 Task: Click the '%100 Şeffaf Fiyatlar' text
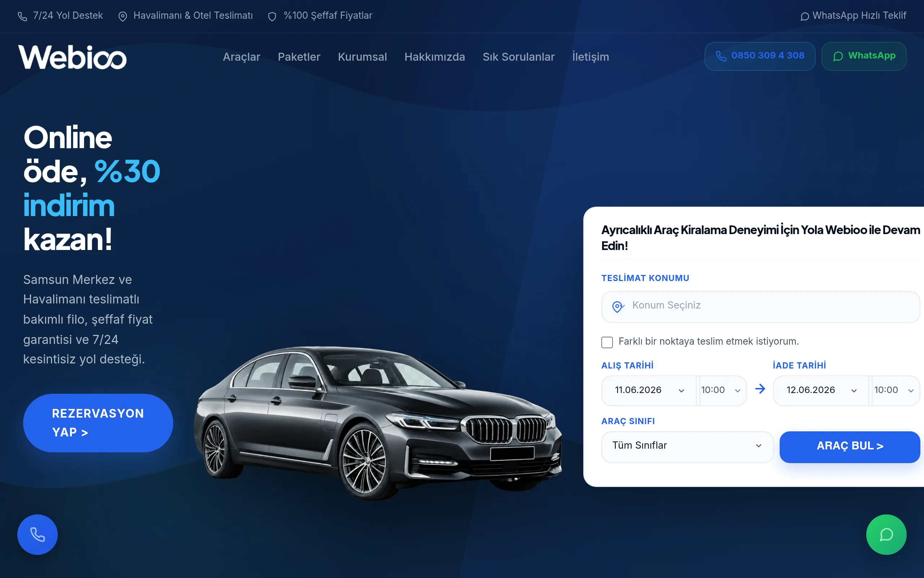point(328,16)
